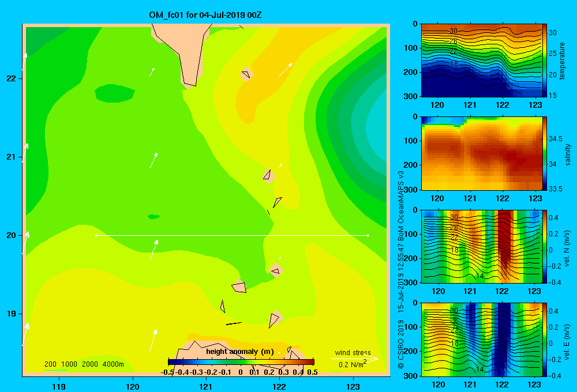Click the vertical timestamp "15-Jul-2019 12:55:47"
Viewport: 577px width, 392px height.
pyautogui.click(x=401, y=278)
